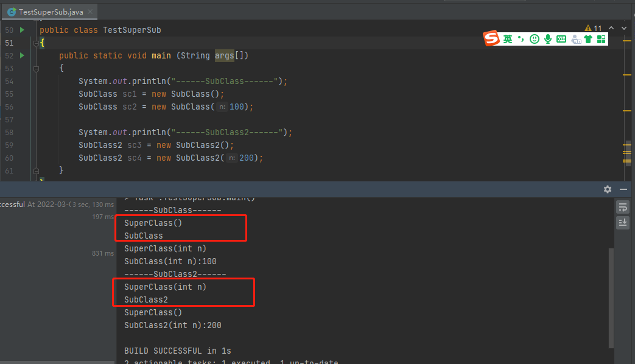This screenshot has height=364, width=635.
Task: Click variable sc1 on line 55
Action: pyautogui.click(x=130, y=94)
